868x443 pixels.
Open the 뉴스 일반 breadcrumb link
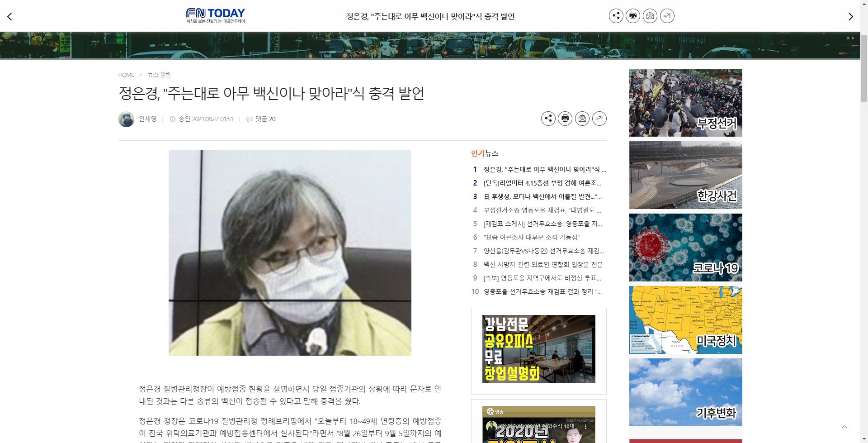click(159, 75)
